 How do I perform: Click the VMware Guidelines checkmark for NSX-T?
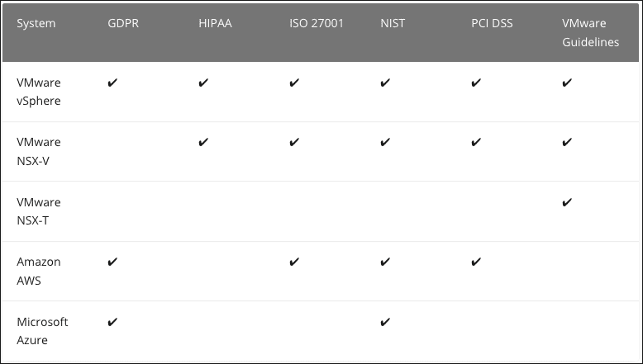[566, 202]
